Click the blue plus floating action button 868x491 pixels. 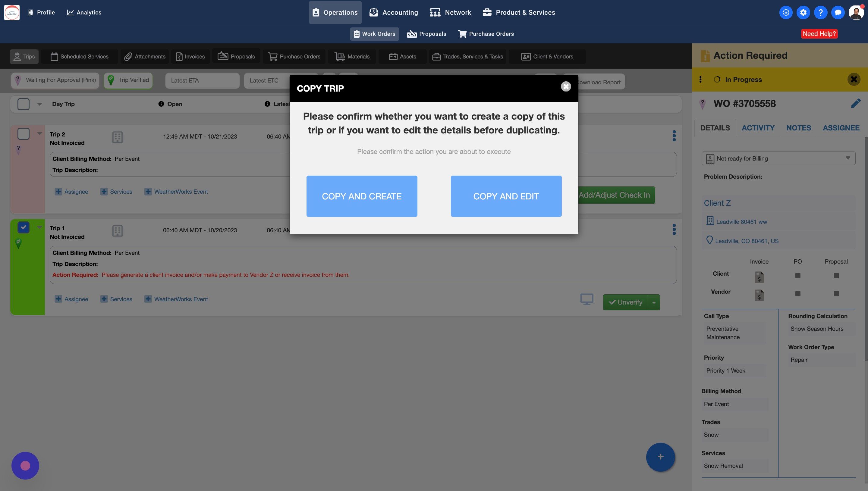click(660, 457)
